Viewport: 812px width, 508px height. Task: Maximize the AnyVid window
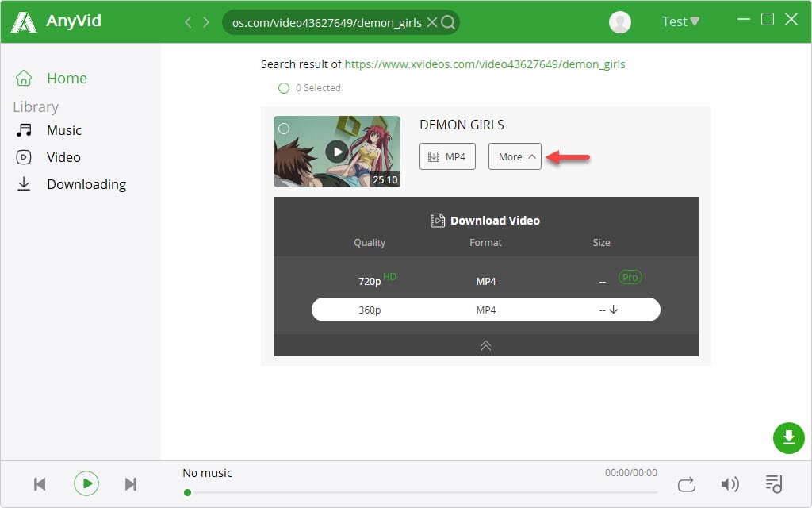(x=768, y=20)
